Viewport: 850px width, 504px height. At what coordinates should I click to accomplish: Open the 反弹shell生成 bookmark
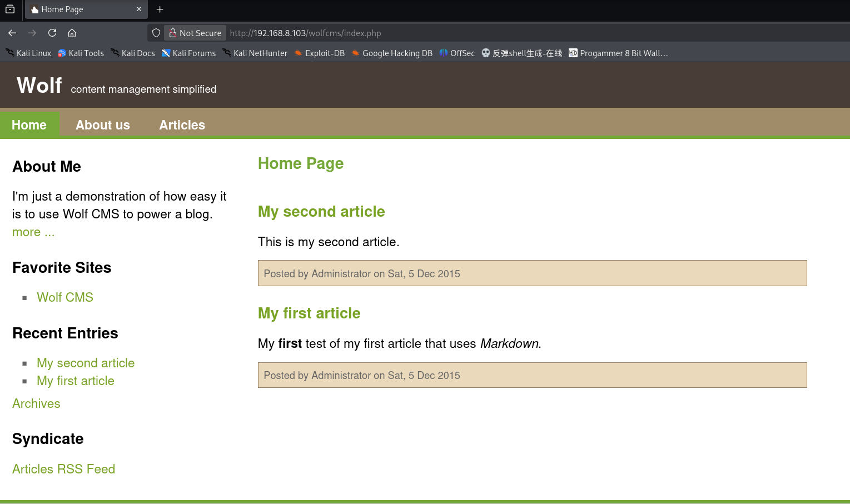tap(521, 53)
